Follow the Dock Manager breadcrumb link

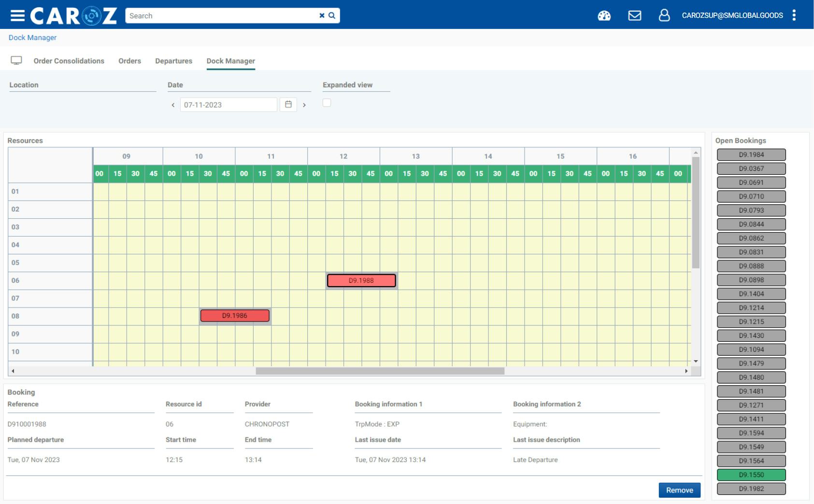[x=32, y=37]
